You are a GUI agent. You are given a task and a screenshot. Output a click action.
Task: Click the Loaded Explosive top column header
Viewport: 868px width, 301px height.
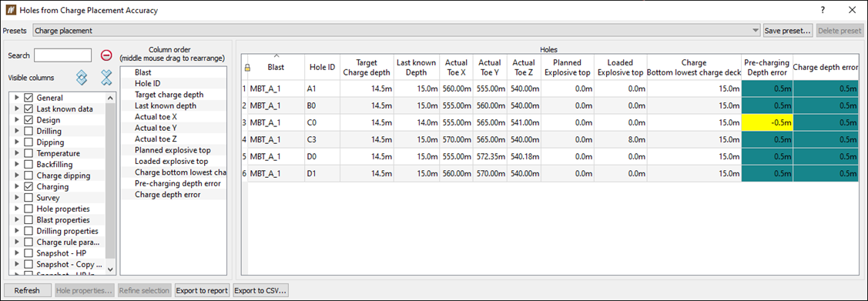(x=621, y=67)
